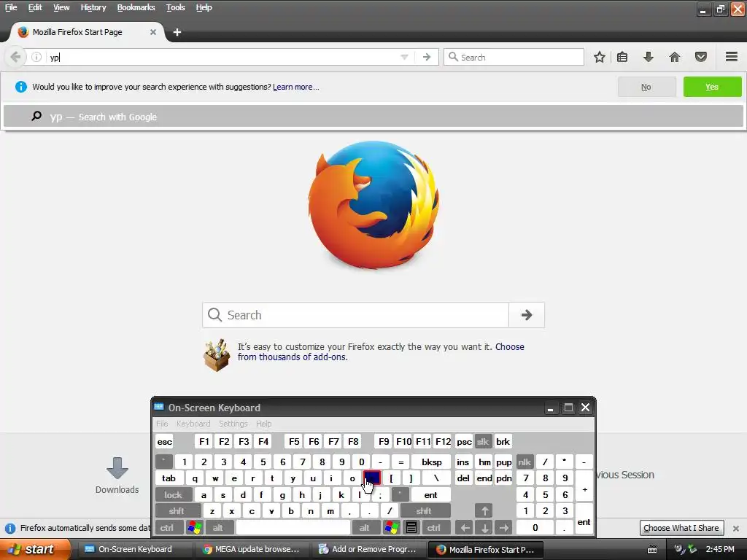Open the Learn more link
The width and height of the screenshot is (747, 560).
pos(296,87)
